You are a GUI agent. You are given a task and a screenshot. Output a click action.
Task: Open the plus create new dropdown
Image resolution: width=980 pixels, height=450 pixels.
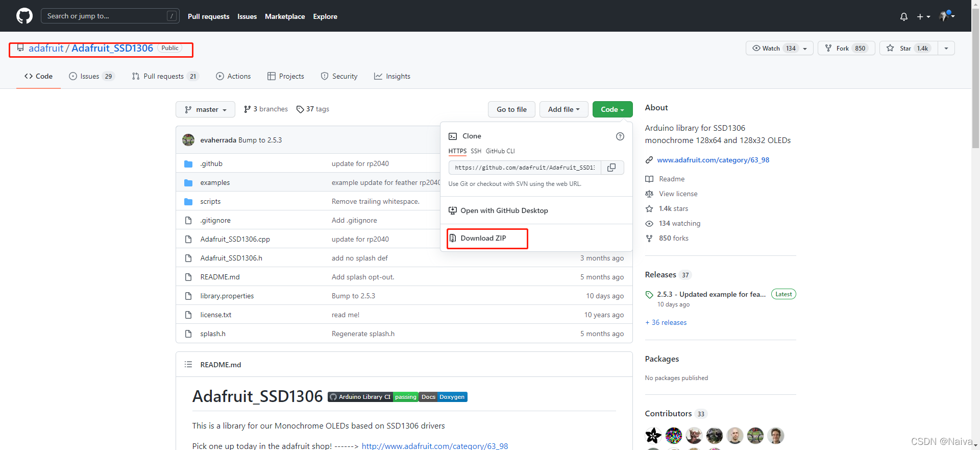pos(923,16)
